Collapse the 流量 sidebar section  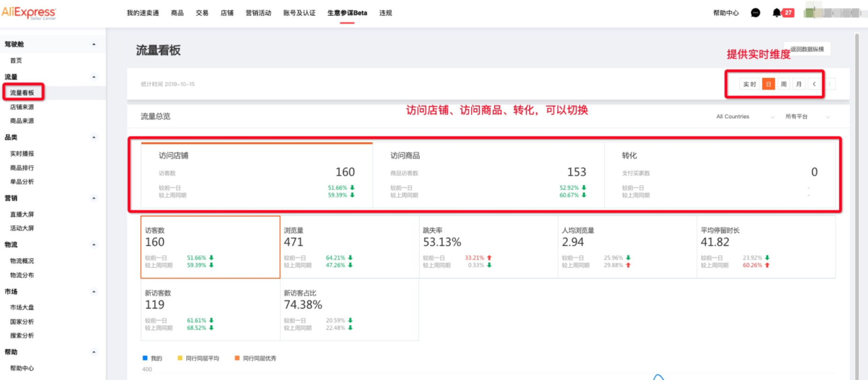coord(94,77)
